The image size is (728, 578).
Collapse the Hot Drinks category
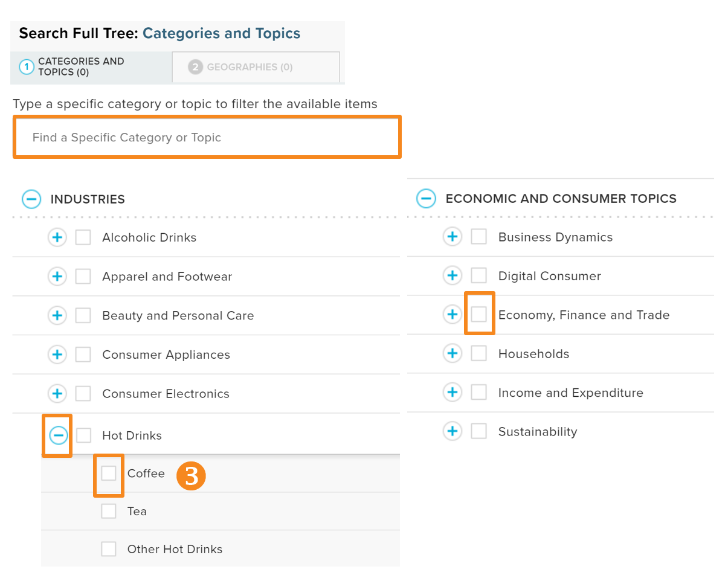click(58, 435)
